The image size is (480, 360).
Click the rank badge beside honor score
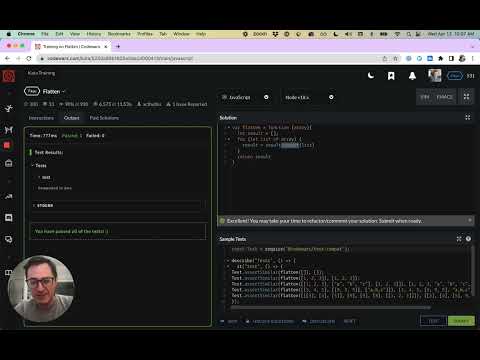point(455,76)
